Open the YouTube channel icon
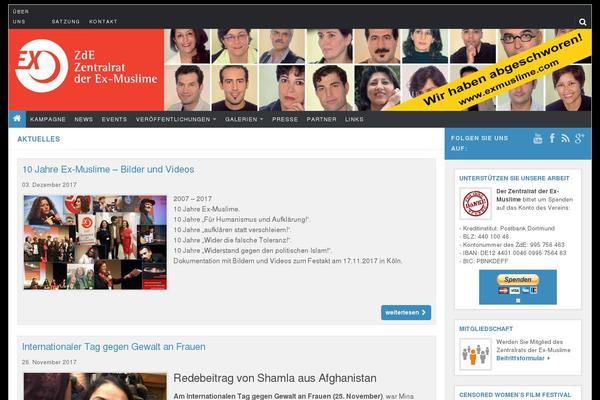The image size is (600, 400). point(538,139)
